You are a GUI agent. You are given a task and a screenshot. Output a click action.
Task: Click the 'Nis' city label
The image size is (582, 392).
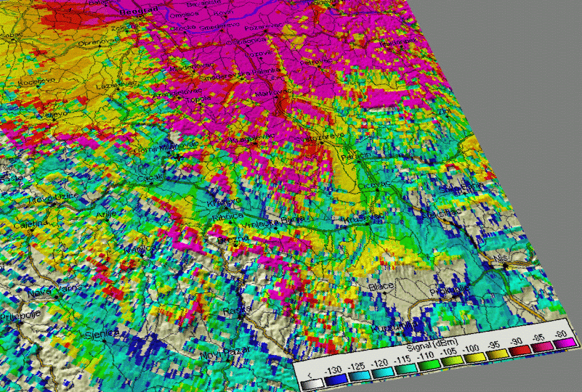tap(500, 258)
